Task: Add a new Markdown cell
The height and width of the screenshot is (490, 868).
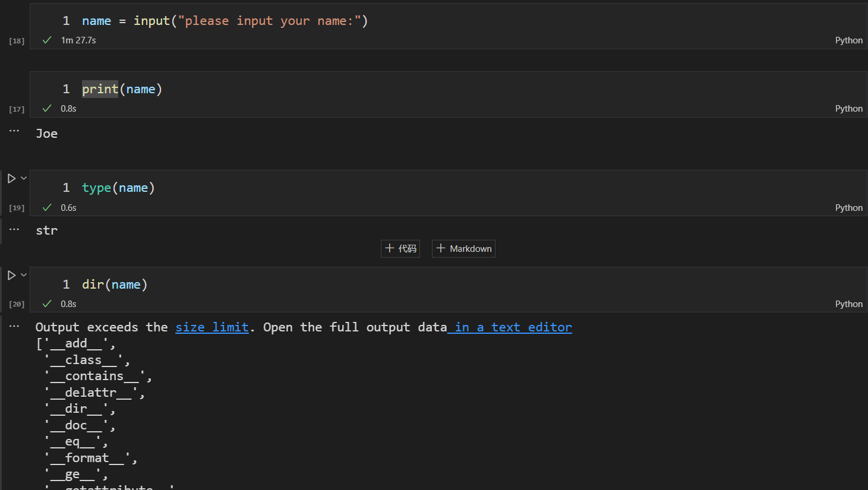Action: 463,248
